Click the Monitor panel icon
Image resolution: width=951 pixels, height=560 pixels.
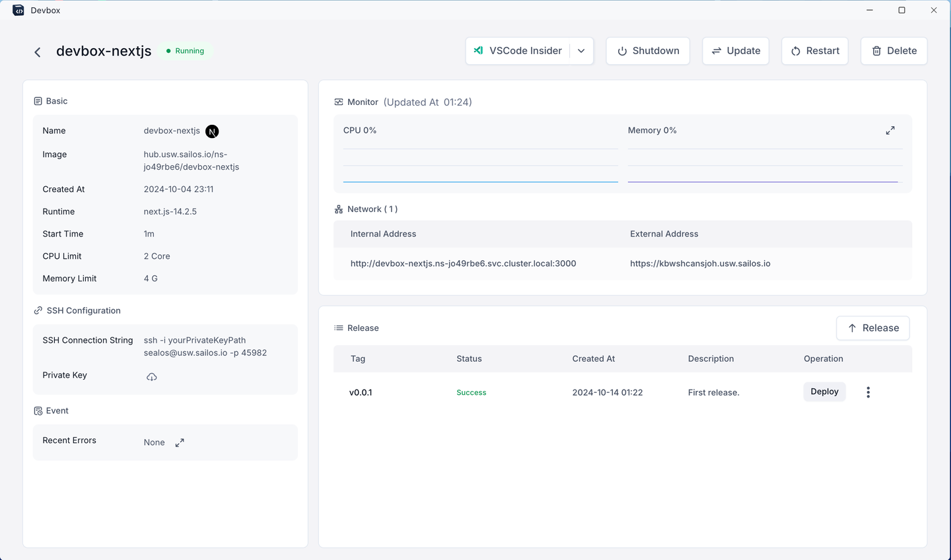(x=338, y=102)
